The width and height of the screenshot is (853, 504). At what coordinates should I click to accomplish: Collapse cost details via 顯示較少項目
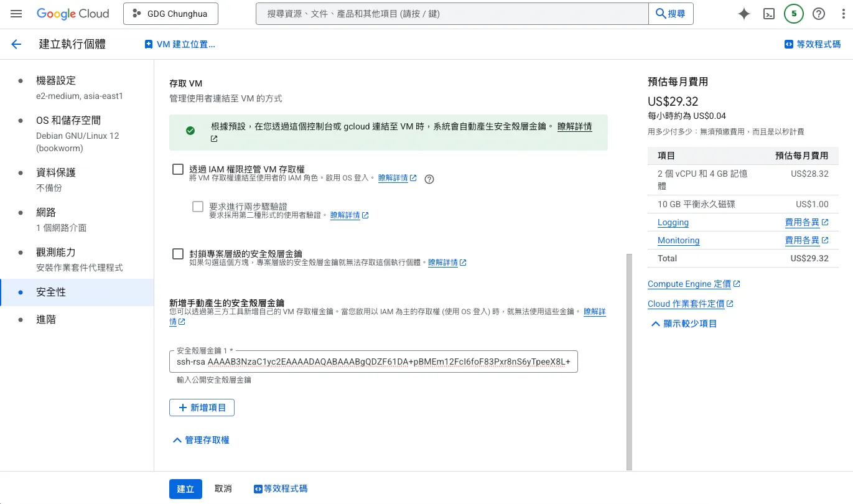click(683, 324)
